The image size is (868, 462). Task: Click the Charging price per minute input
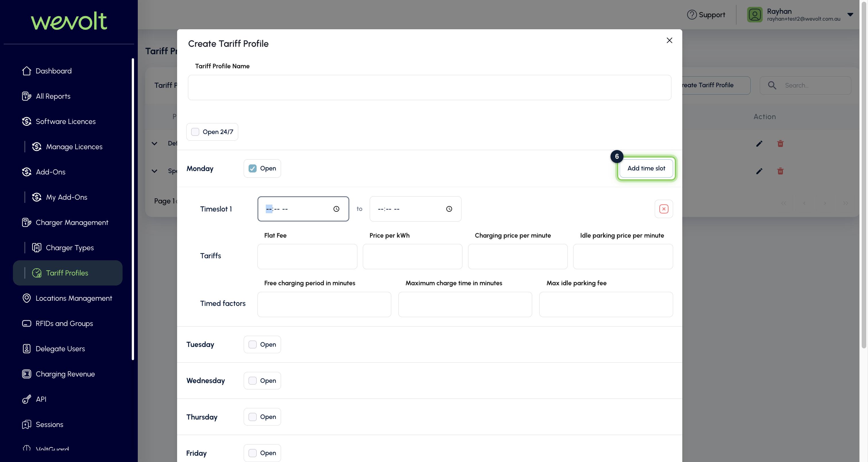coord(518,257)
